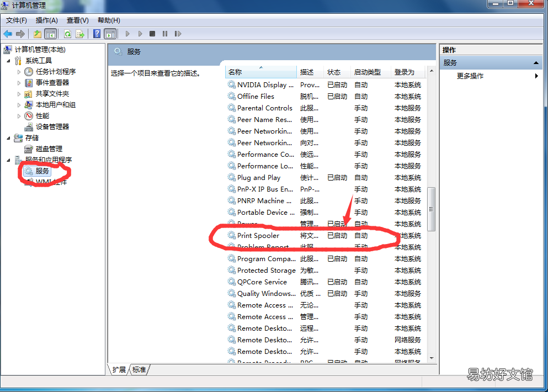Expand the 本地用户和组 node arrow

point(19,105)
